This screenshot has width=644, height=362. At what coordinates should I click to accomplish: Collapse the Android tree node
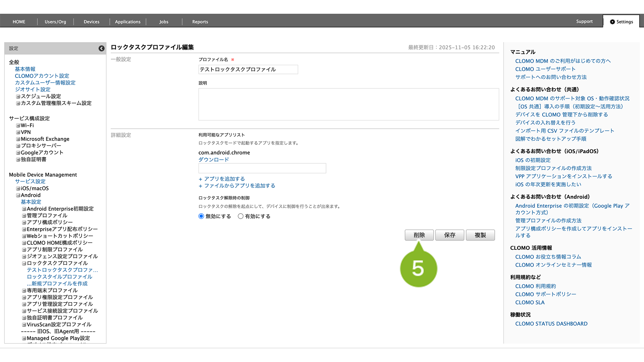pos(18,195)
